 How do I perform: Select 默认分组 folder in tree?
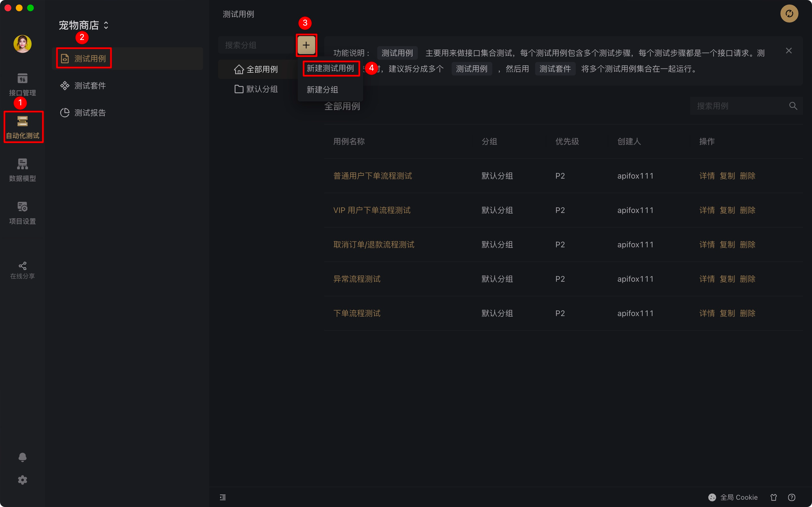click(262, 89)
